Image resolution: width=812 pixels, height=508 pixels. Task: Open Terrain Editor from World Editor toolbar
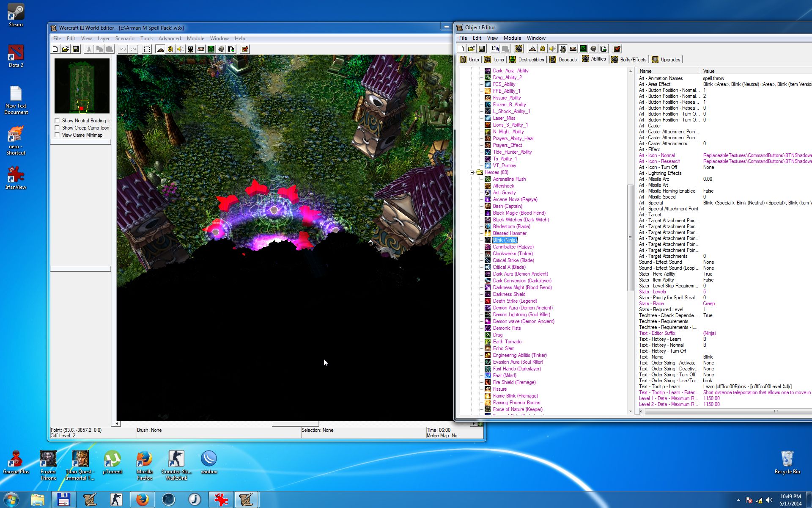160,49
